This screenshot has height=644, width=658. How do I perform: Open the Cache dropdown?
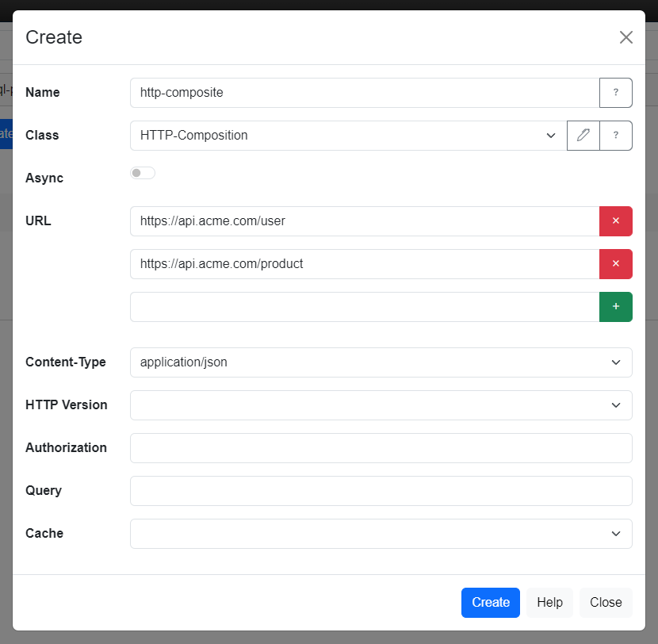pyautogui.click(x=381, y=534)
